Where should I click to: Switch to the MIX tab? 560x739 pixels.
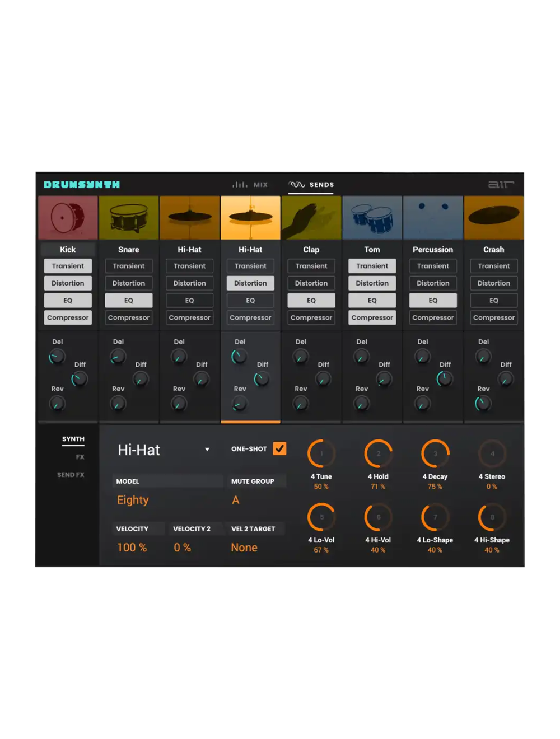250,184
